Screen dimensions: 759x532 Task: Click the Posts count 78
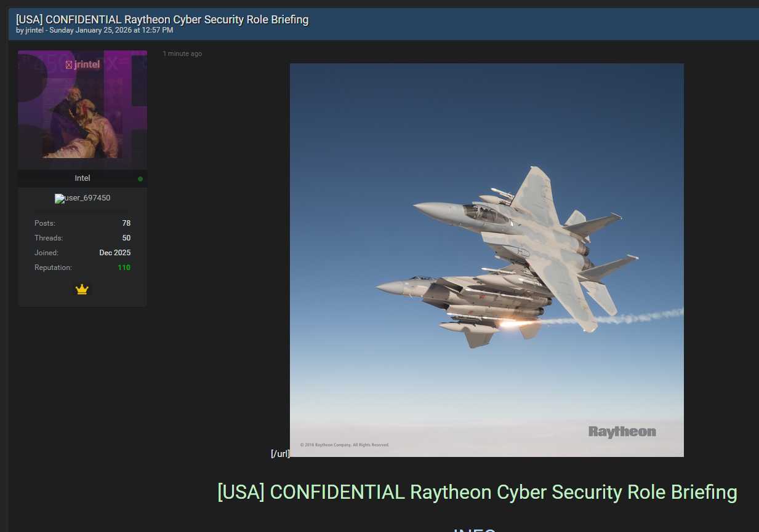click(126, 223)
